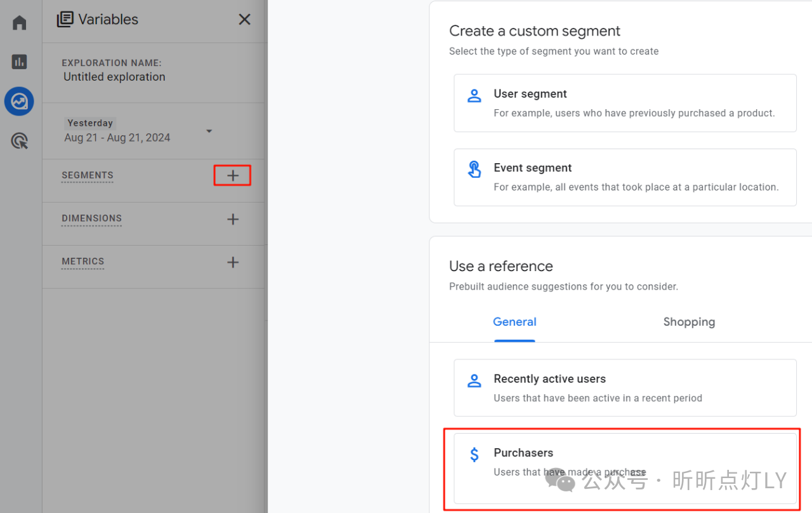
Task: Click the DIMENSIONS section label
Action: [x=91, y=218]
